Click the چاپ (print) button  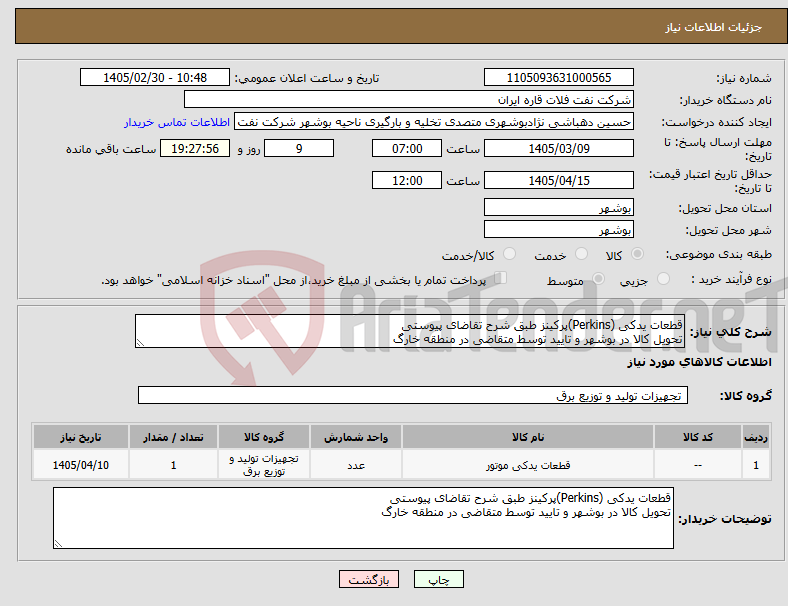pyautogui.click(x=438, y=579)
